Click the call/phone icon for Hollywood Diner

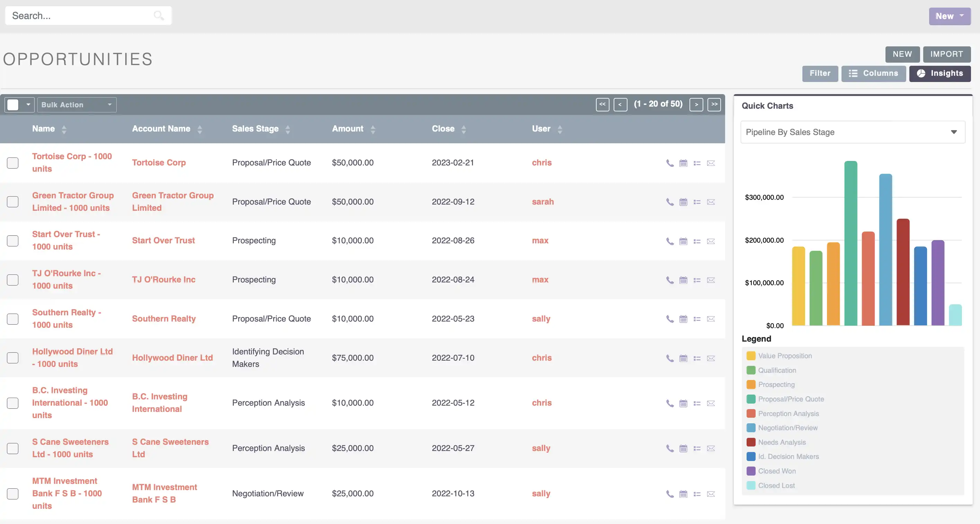click(x=669, y=358)
